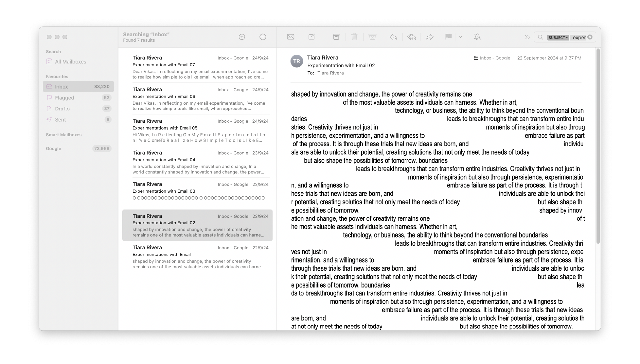Click the message viewer scrollbar
Viewport: 640px width, 364px height.
pyautogui.click(x=598, y=146)
